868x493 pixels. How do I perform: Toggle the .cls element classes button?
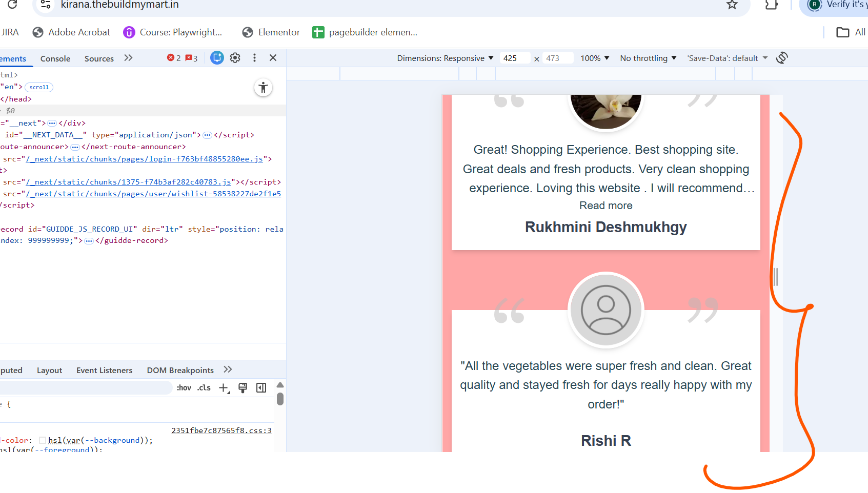(x=204, y=388)
